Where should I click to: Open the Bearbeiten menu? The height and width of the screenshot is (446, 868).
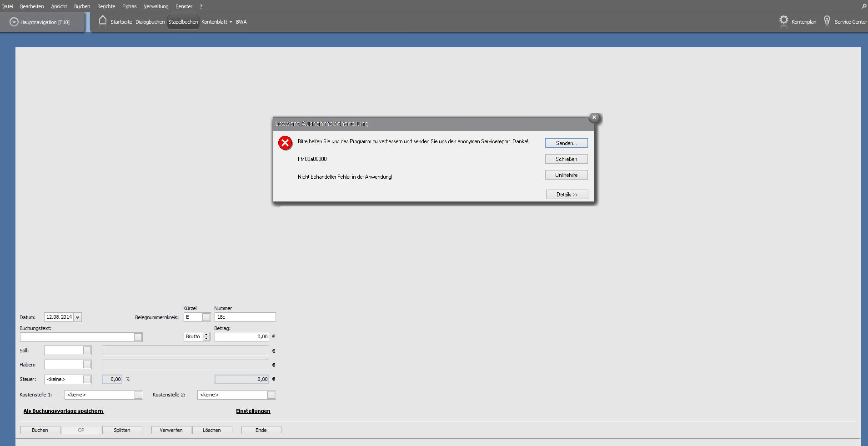[32, 6]
